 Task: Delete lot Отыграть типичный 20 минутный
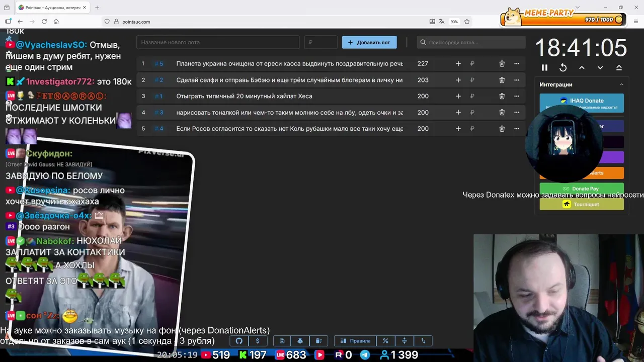click(502, 96)
